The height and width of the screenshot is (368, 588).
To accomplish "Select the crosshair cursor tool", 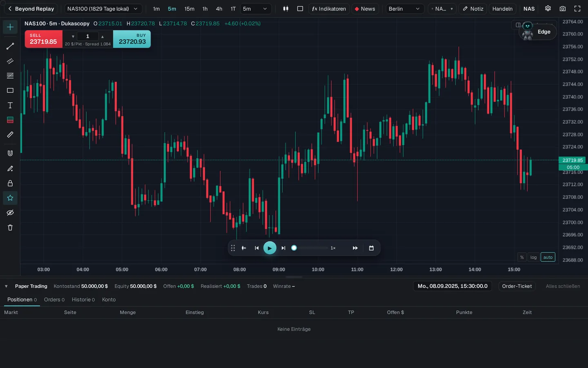I will 10,27.
